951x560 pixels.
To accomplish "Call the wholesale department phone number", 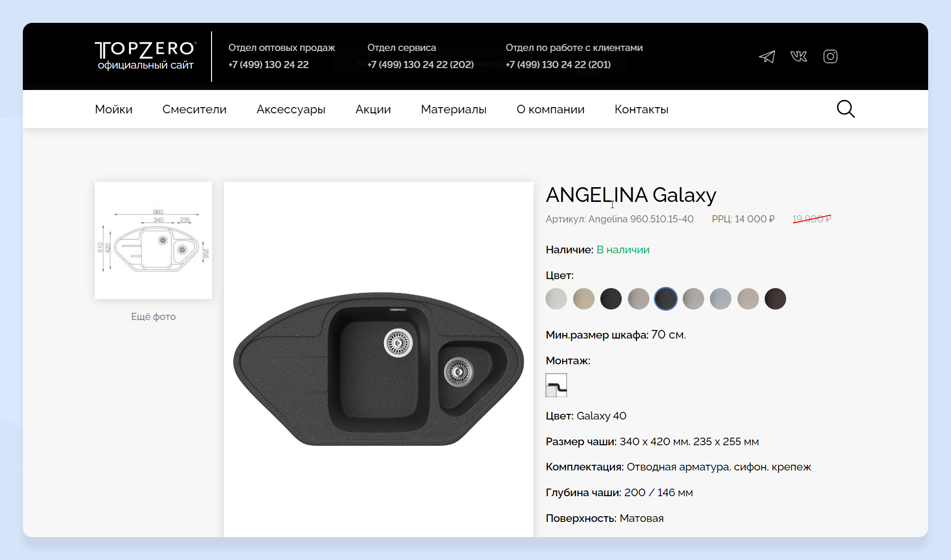I will pos(268,65).
